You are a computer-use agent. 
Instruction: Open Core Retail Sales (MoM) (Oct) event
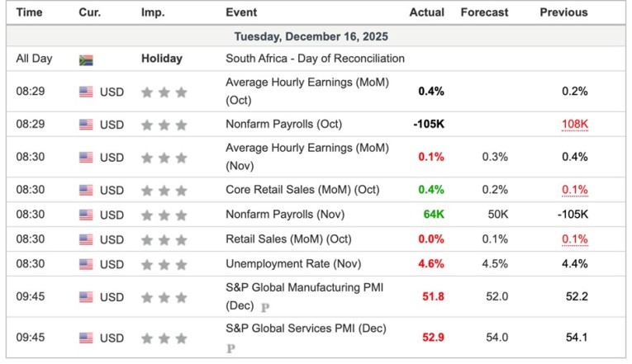tap(302, 190)
